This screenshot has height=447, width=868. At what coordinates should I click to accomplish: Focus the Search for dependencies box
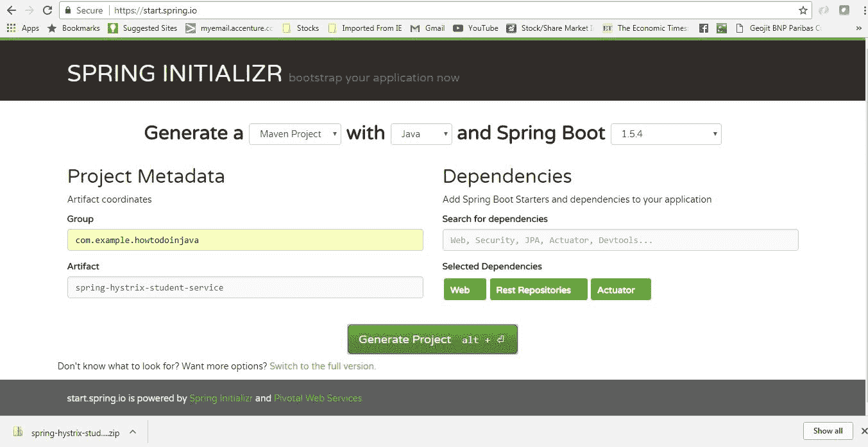click(620, 240)
